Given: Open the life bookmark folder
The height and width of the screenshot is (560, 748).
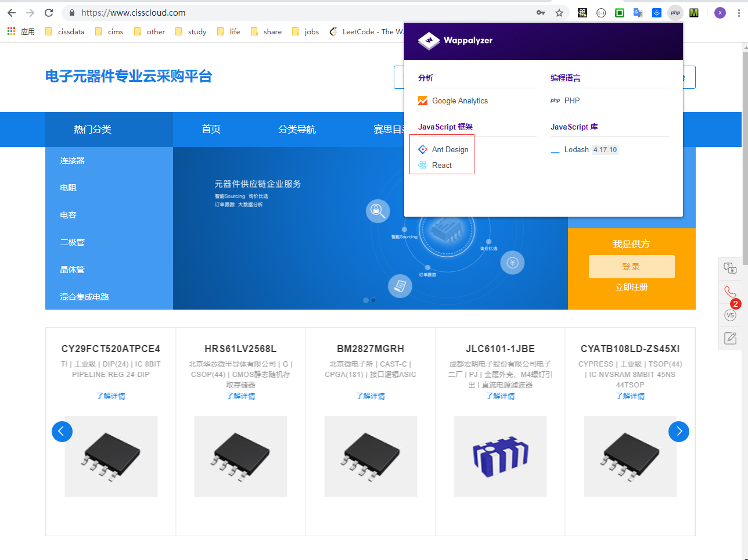Looking at the screenshot, I should point(228,31).
